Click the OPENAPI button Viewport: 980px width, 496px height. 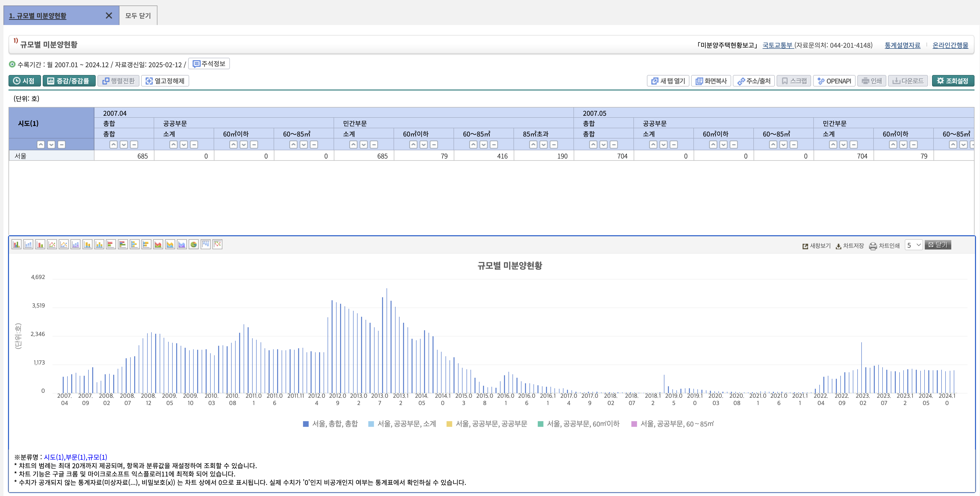[834, 81]
